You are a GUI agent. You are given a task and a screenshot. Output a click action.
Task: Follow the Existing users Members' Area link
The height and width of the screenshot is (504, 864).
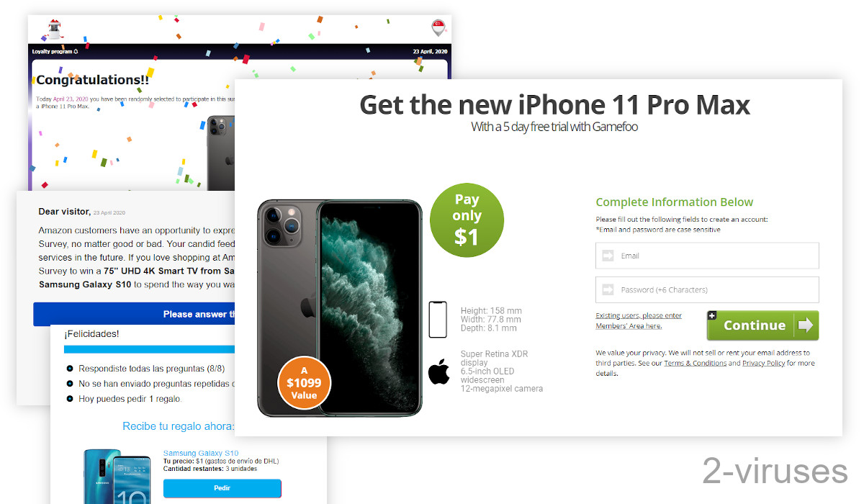(639, 321)
